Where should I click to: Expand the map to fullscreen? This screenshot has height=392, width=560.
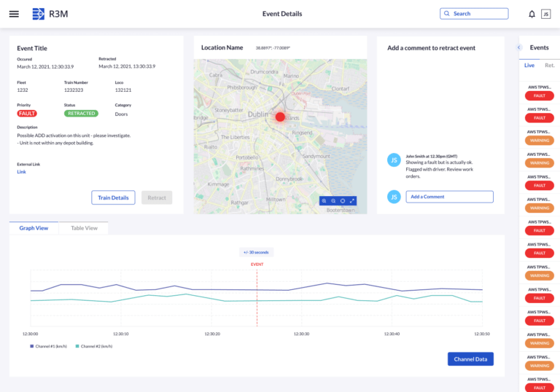351,201
